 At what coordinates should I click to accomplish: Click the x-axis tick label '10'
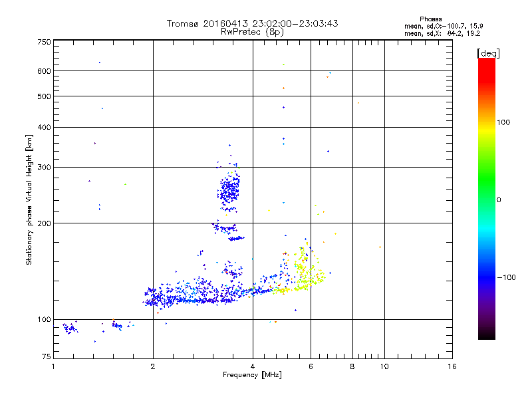point(384,366)
